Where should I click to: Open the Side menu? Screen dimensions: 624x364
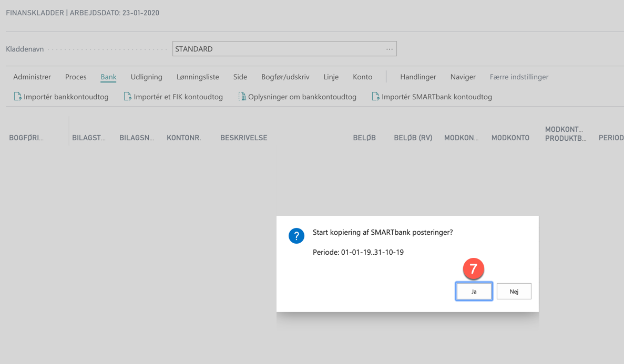(x=240, y=77)
